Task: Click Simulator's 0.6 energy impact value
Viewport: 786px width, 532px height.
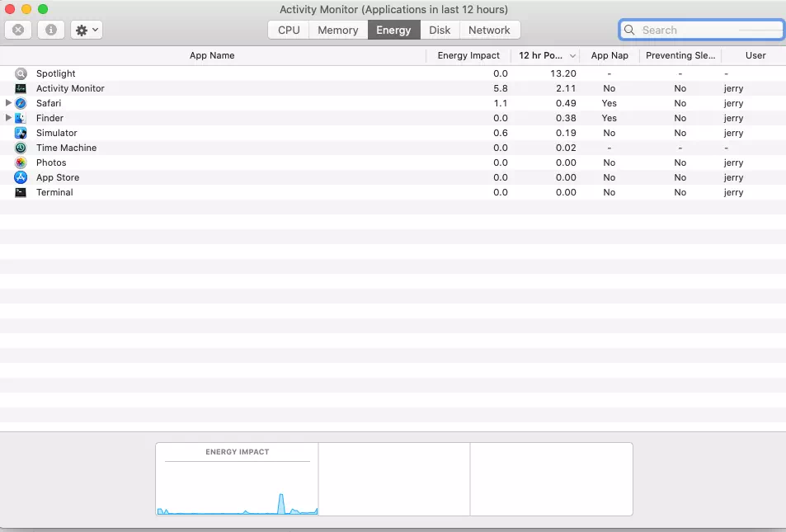Action: point(501,133)
